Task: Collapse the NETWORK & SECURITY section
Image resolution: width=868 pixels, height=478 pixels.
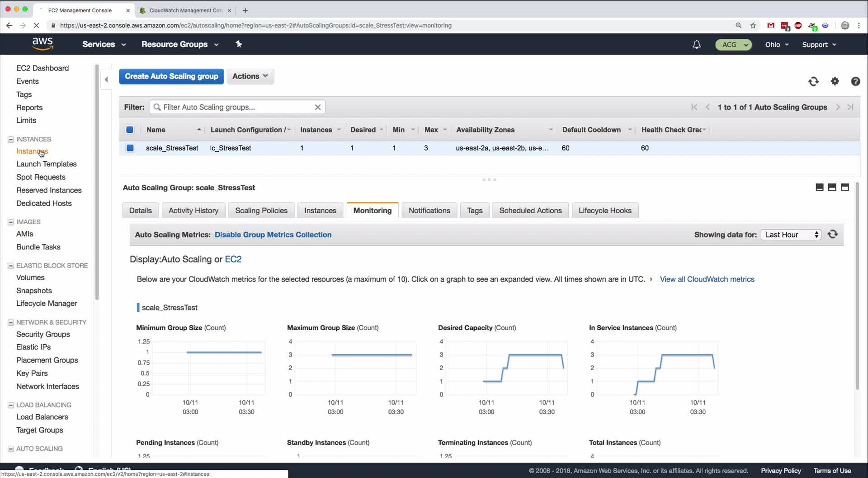Action: pyautogui.click(x=11, y=322)
